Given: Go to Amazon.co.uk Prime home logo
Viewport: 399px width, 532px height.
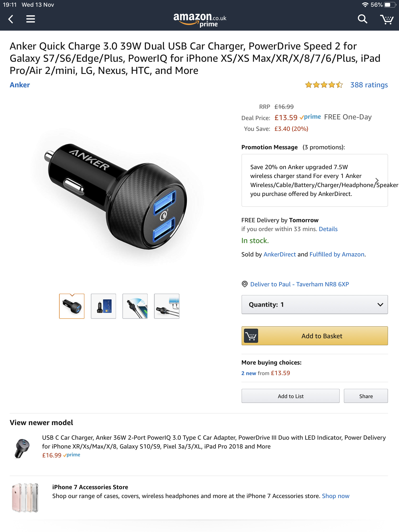Looking at the screenshot, I should pos(200,20).
